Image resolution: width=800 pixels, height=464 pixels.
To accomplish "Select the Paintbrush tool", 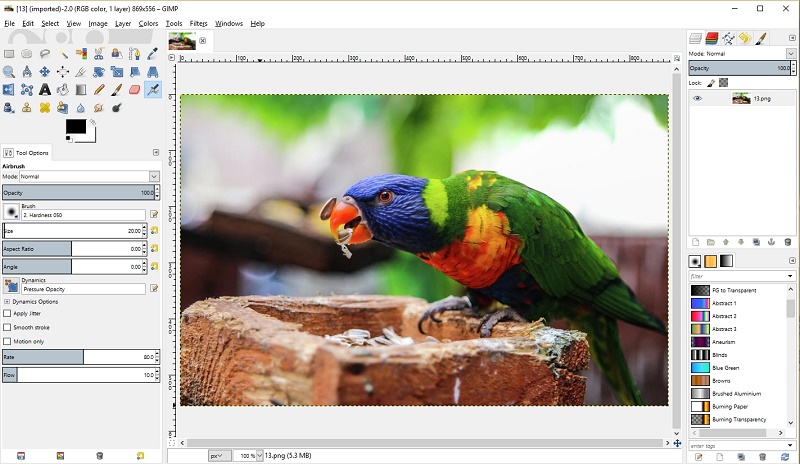I will (x=117, y=90).
